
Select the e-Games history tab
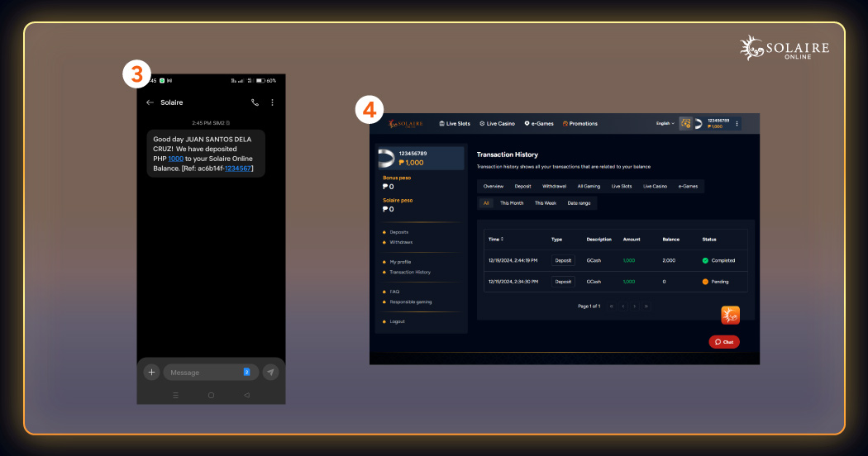point(688,187)
